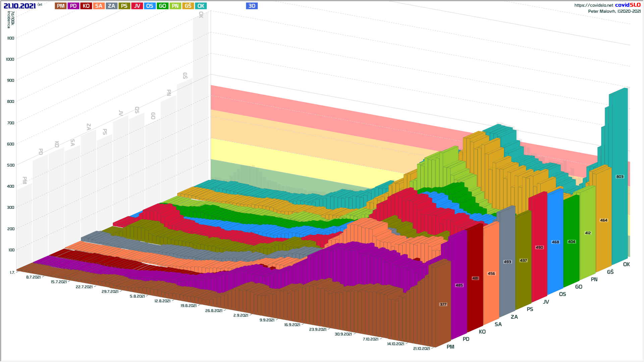
Task: Click the covidSLO logo text
Action: pos(628,5)
